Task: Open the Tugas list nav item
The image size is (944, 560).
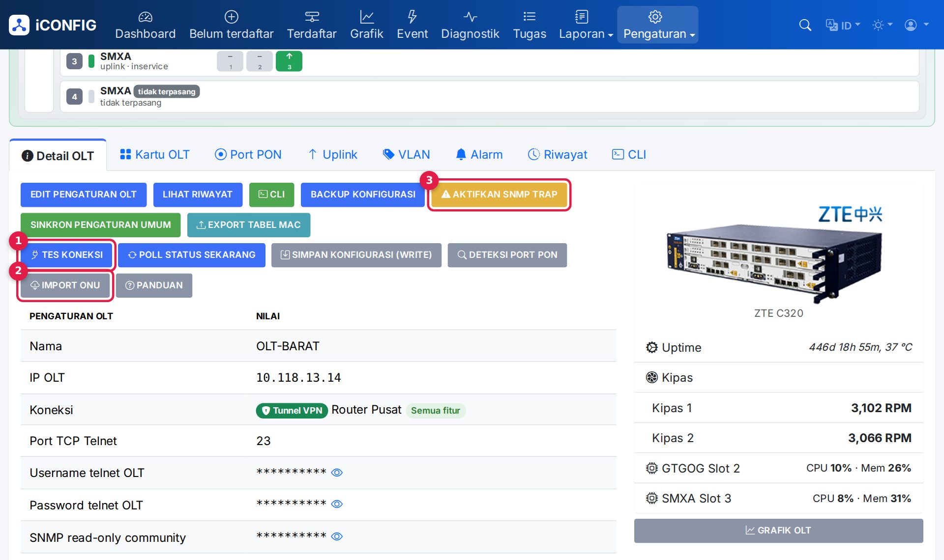Action: point(530,25)
